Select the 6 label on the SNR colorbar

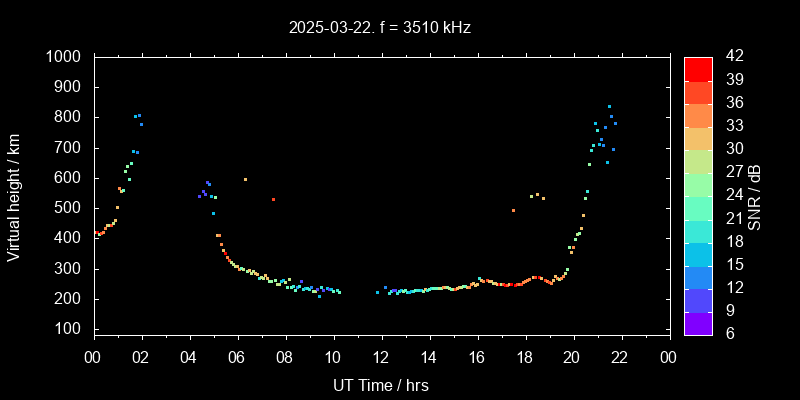click(728, 333)
